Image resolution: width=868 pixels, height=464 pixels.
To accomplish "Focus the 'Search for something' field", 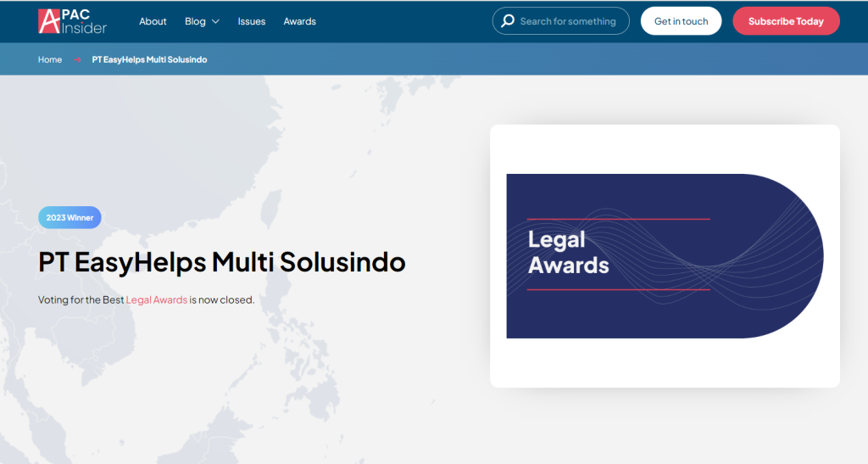I will tap(568, 21).
